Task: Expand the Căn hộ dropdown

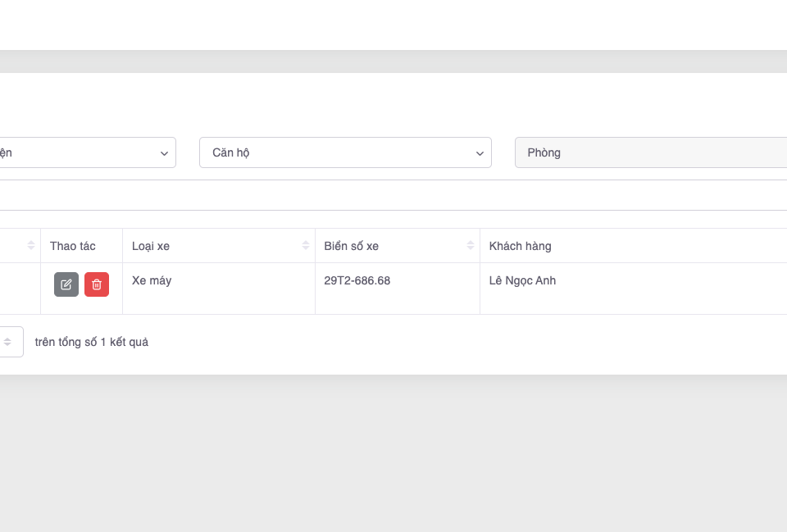Action: click(x=344, y=152)
